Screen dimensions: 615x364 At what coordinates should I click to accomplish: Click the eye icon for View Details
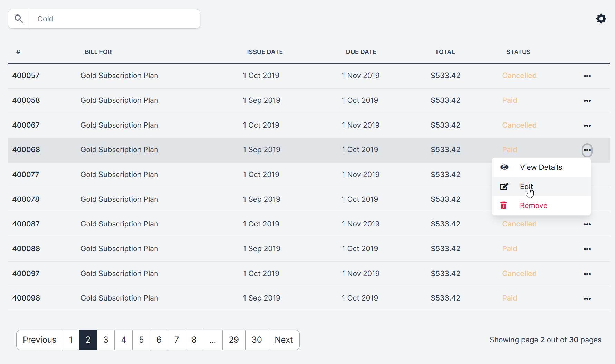pyautogui.click(x=505, y=167)
